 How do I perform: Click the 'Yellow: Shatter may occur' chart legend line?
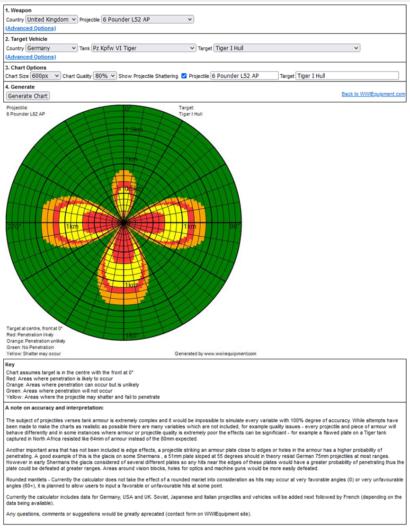click(34, 354)
